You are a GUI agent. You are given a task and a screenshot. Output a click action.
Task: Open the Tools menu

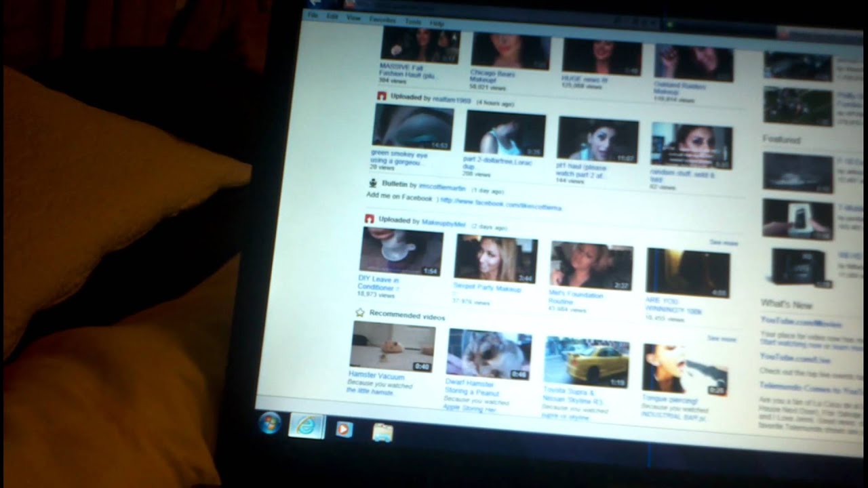click(x=413, y=22)
